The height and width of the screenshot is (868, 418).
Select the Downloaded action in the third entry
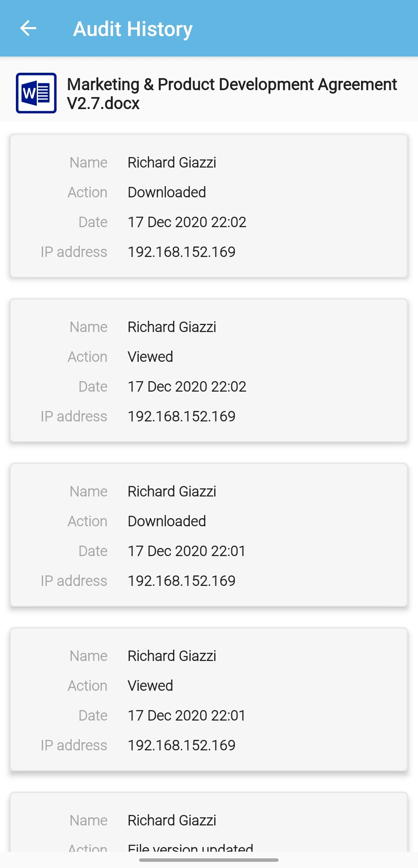167,521
